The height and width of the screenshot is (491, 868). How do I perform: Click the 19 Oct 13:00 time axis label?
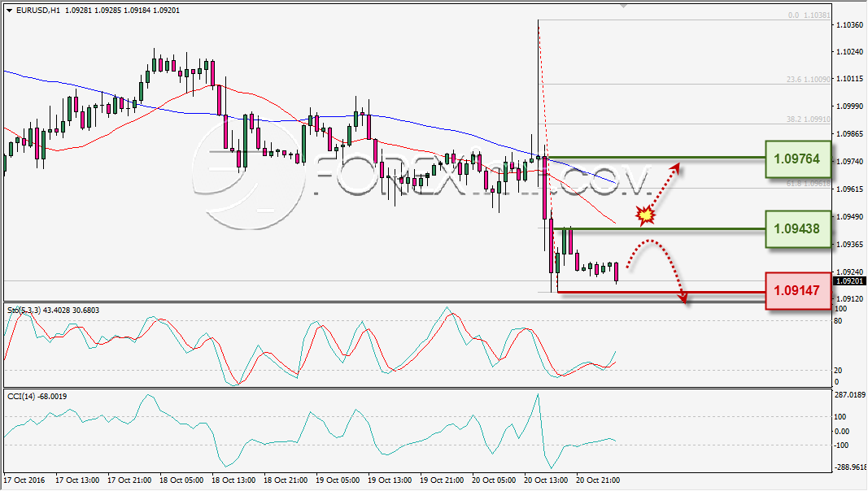click(x=390, y=480)
